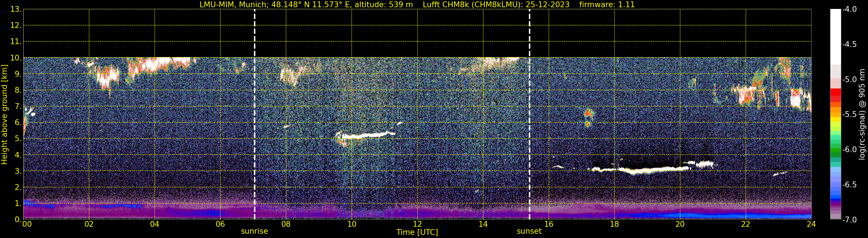868x238 pixels.
Task: Click the height axis tick '3.'
Action: (x=18, y=171)
